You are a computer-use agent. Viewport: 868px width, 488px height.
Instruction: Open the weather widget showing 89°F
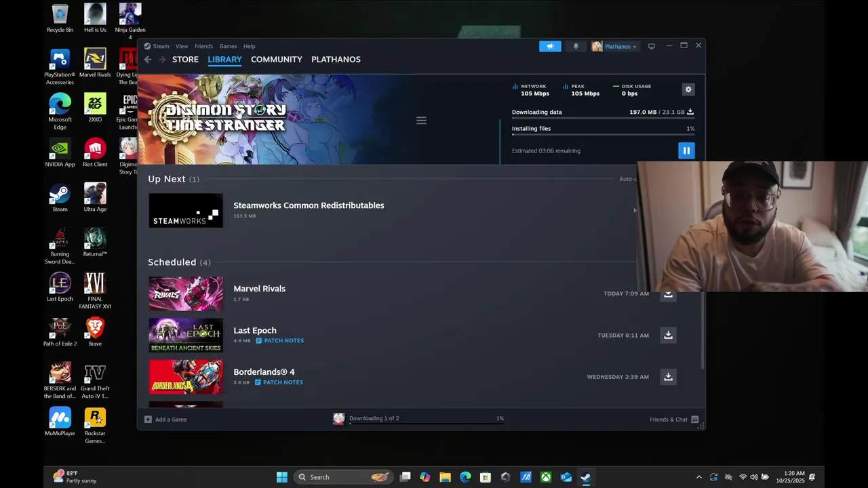75,477
